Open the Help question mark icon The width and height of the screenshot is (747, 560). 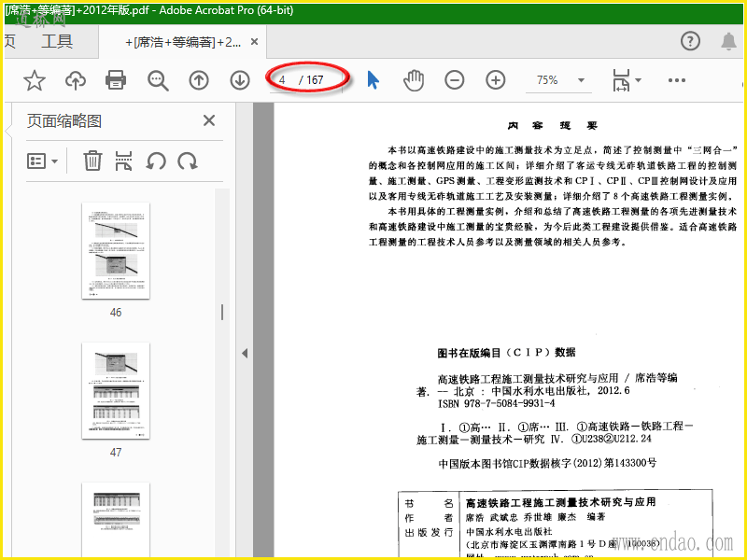click(x=690, y=41)
